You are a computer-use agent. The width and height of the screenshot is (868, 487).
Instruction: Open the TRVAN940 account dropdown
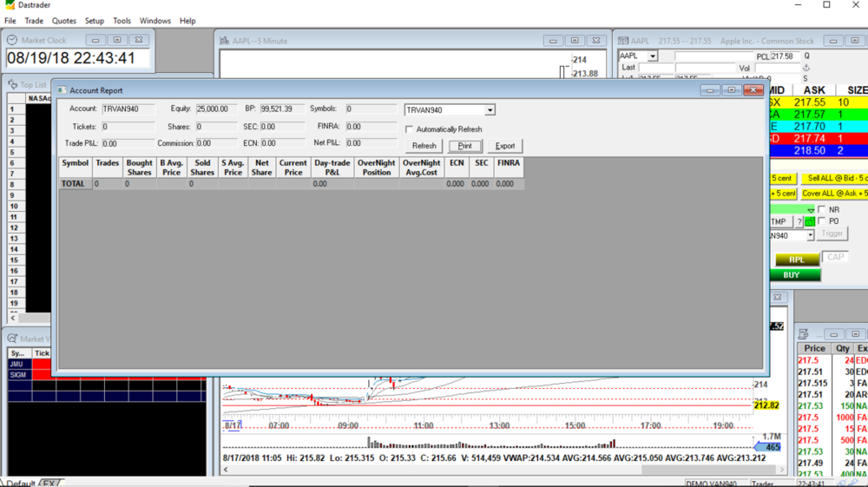(x=490, y=110)
